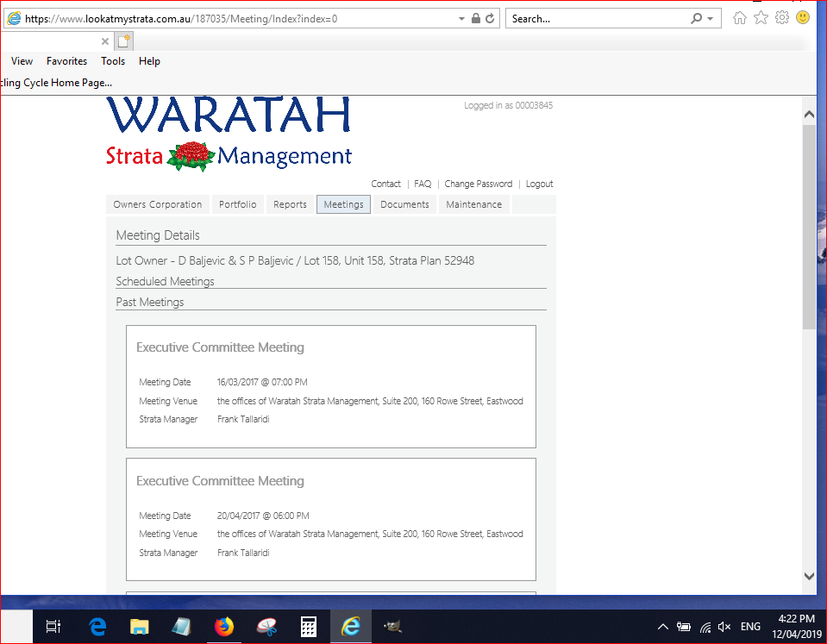Click the Lot Owner D Baljevic heading text
The width and height of the screenshot is (827, 644).
pyautogui.click(x=295, y=260)
